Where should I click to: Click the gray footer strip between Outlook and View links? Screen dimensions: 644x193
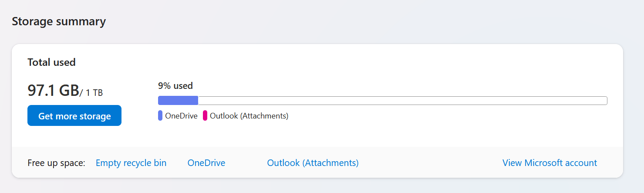click(x=430, y=163)
